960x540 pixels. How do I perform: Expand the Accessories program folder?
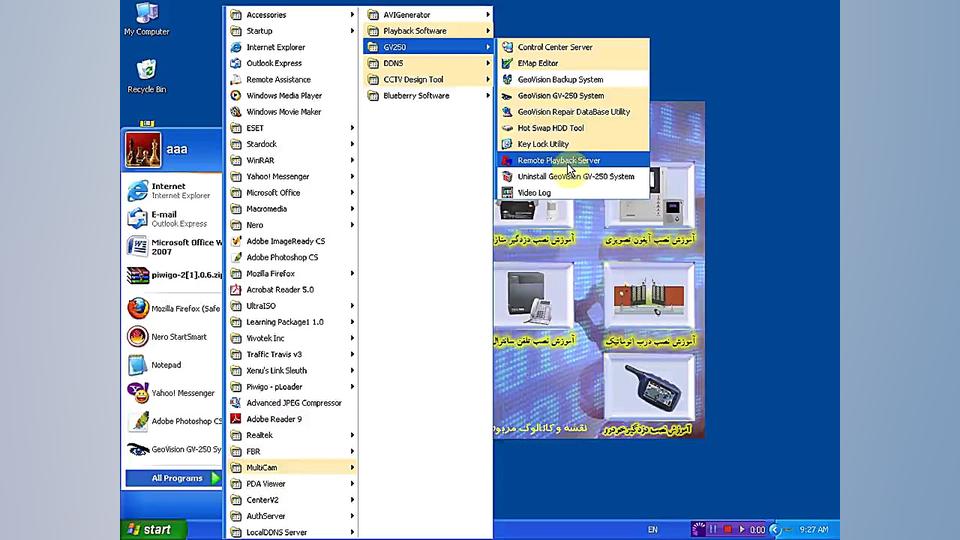291,15
